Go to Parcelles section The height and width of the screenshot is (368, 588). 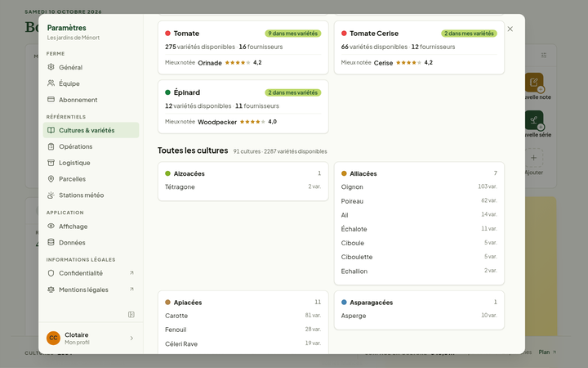91,179
